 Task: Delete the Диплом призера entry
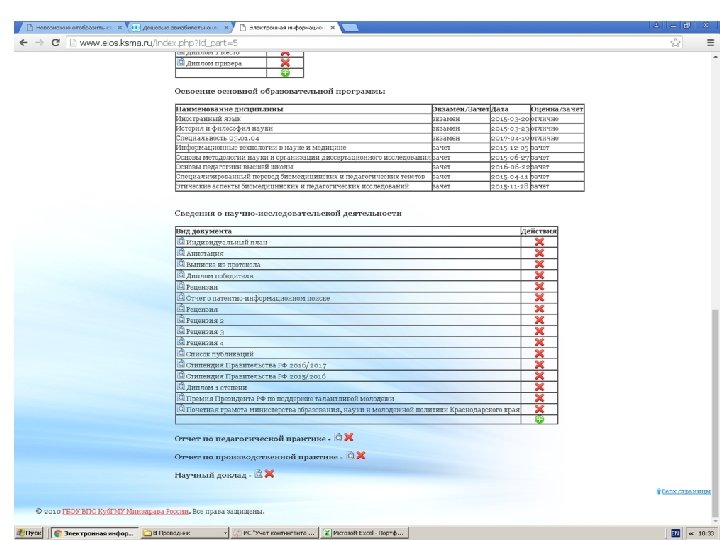[285, 62]
